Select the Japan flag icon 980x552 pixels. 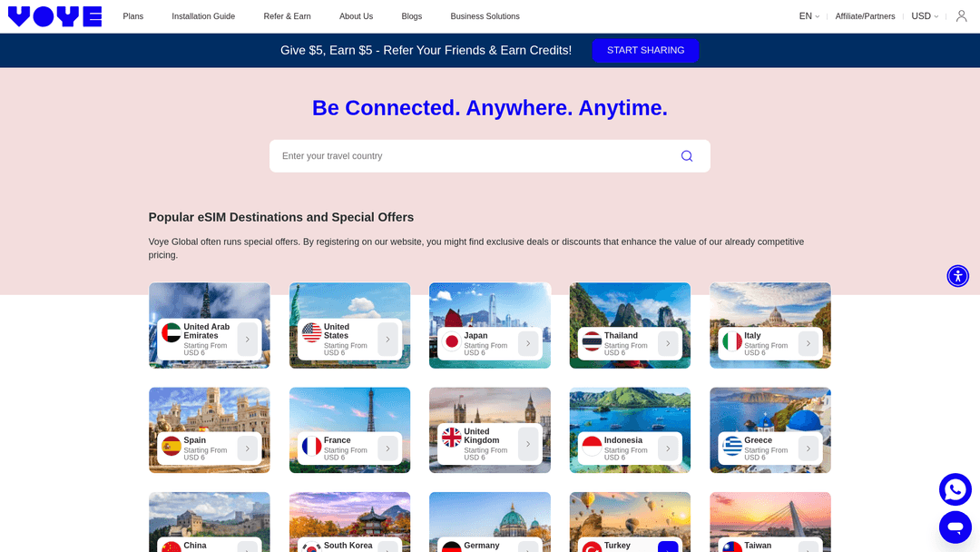(452, 343)
